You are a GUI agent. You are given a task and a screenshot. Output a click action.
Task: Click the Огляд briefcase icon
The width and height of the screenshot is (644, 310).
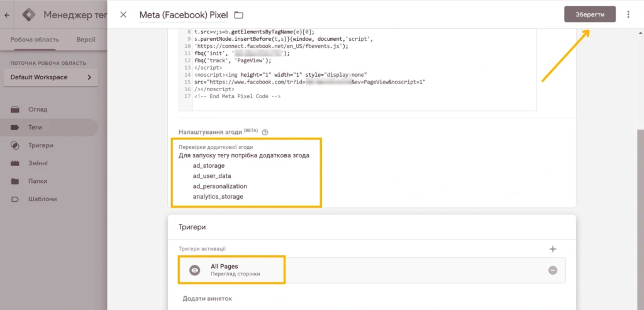click(15, 109)
